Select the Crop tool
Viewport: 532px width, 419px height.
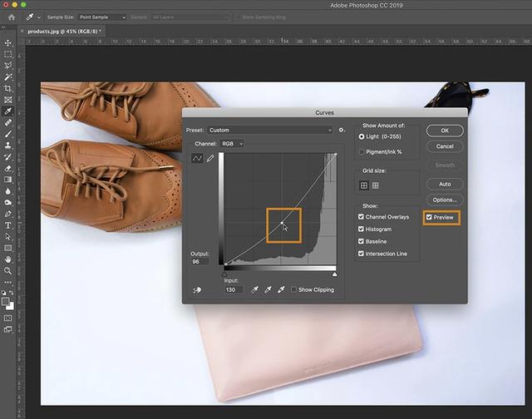coord(7,89)
